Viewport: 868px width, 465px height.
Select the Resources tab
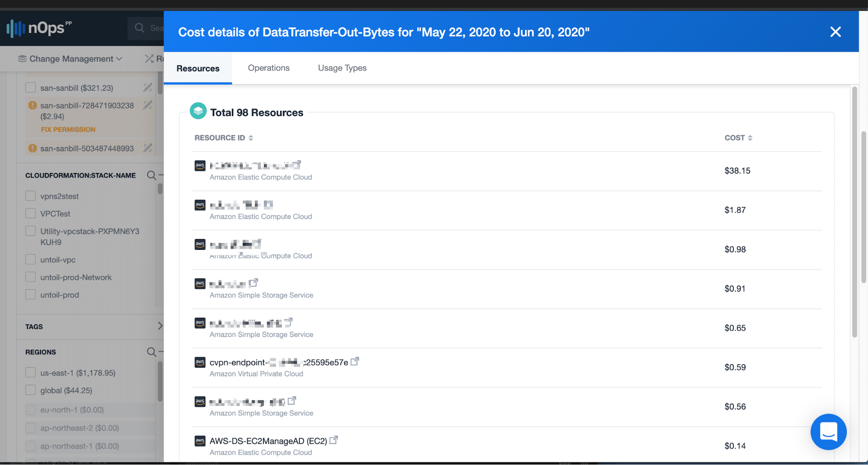click(198, 68)
